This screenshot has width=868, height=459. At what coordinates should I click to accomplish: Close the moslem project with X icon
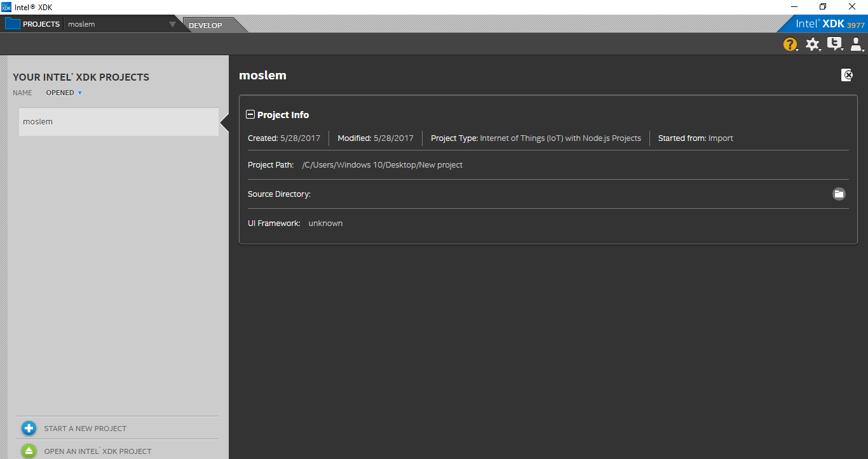click(x=847, y=75)
